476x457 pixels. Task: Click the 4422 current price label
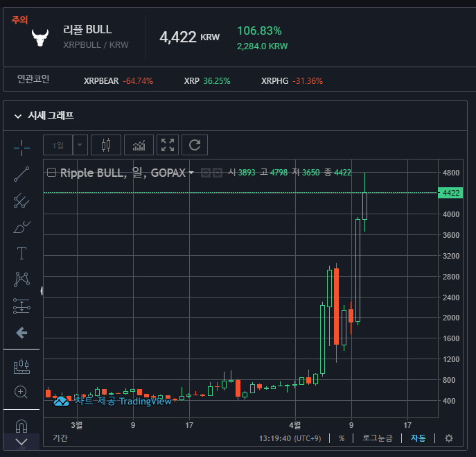coord(450,193)
